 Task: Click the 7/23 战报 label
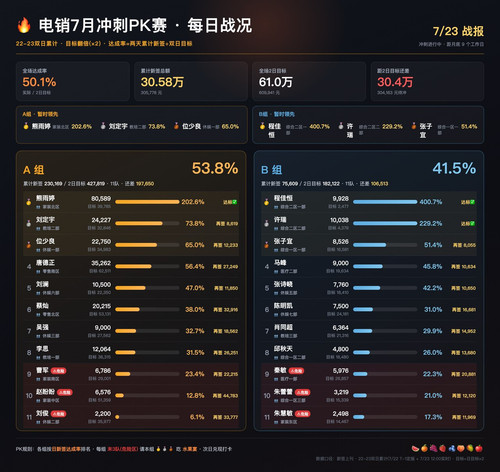click(458, 31)
